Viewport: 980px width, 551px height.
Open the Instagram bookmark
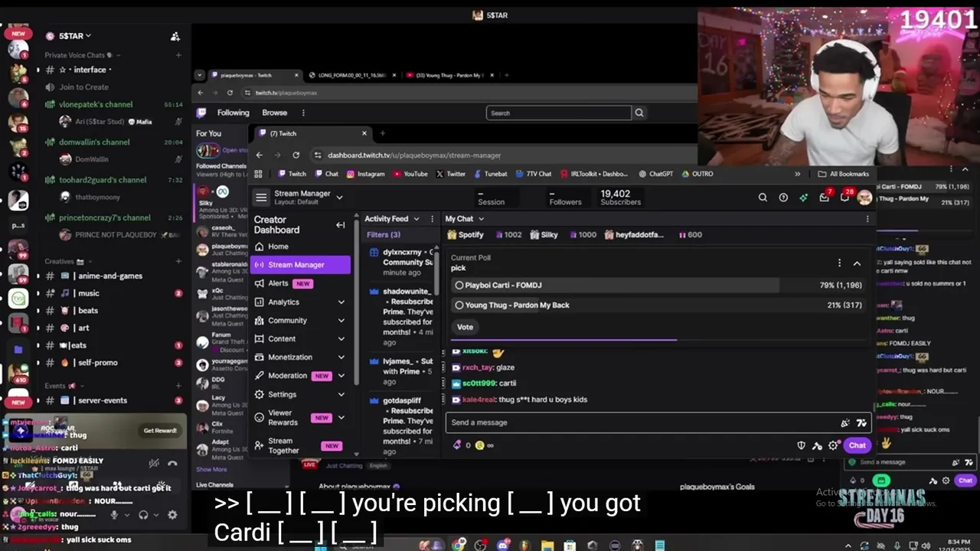(365, 174)
